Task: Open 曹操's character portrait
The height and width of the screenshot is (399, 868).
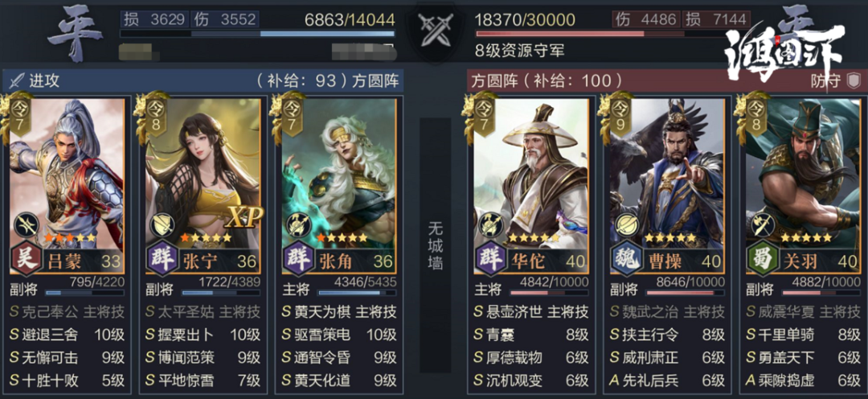Action: (667, 174)
